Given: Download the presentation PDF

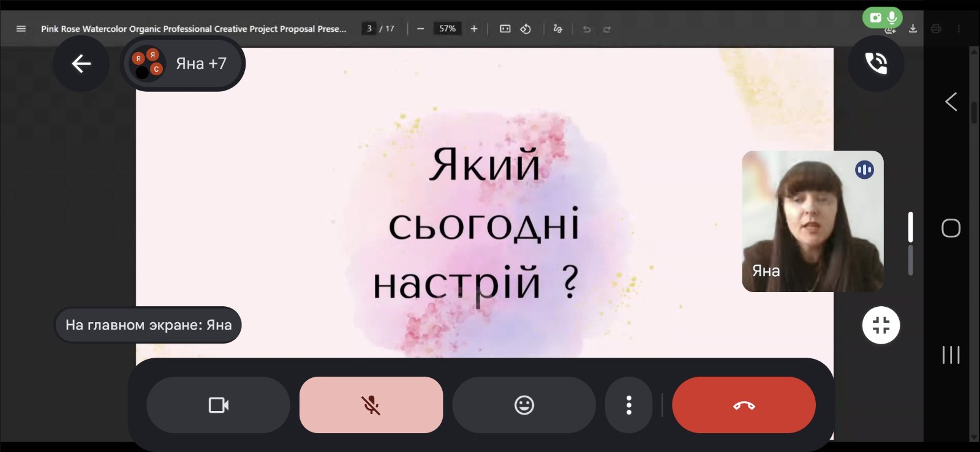Looking at the screenshot, I should click(913, 29).
